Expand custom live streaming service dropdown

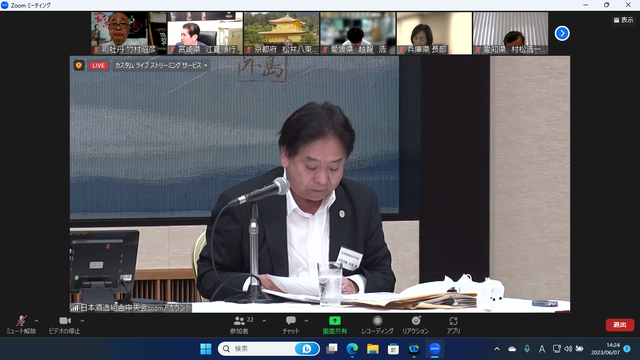click(x=161, y=65)
